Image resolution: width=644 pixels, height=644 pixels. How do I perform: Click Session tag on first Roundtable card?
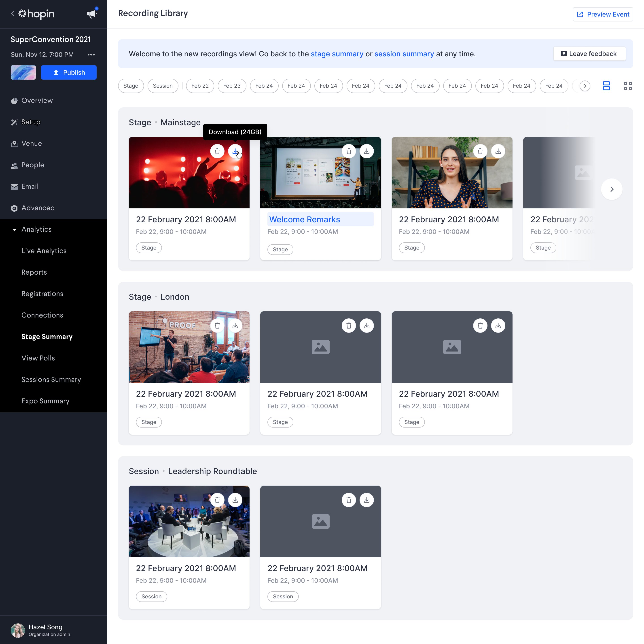(x=151, y=596)
